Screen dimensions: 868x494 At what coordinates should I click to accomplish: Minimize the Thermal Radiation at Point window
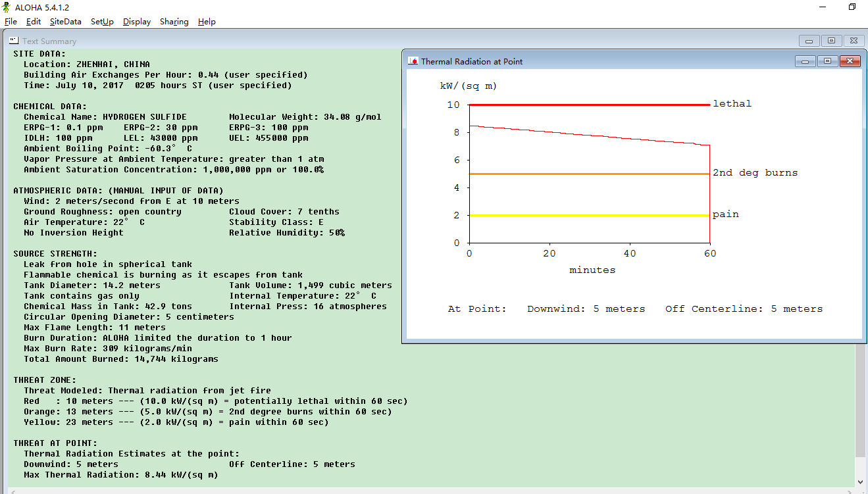805,61
